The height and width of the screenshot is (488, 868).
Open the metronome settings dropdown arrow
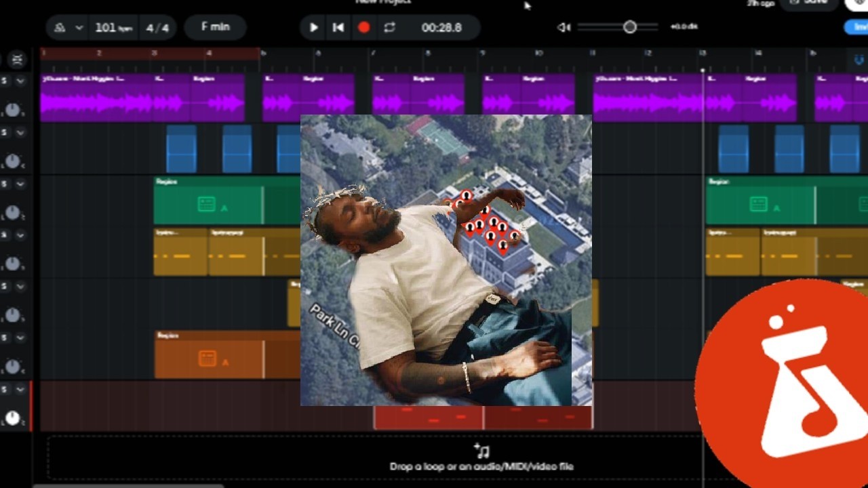(x=79, y=28)
